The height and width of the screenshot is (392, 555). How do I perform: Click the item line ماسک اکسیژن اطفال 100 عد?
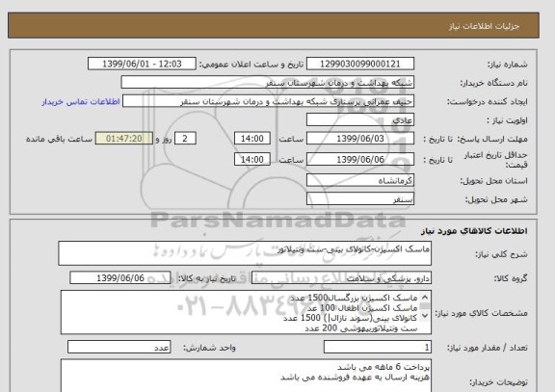pos(362,308)
